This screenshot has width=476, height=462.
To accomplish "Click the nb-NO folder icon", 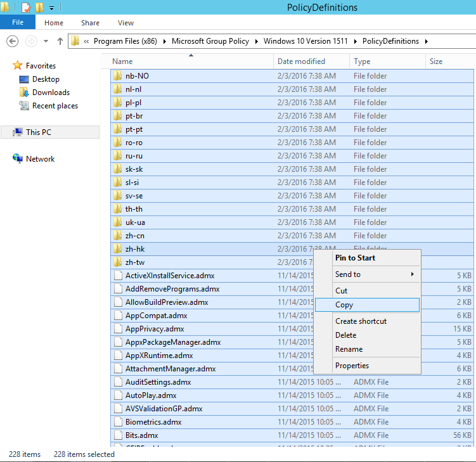I will [117, 75].
